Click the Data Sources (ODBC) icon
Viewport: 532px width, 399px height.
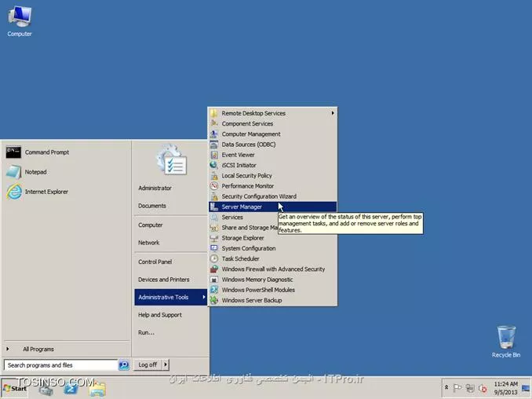coord(214,145)
